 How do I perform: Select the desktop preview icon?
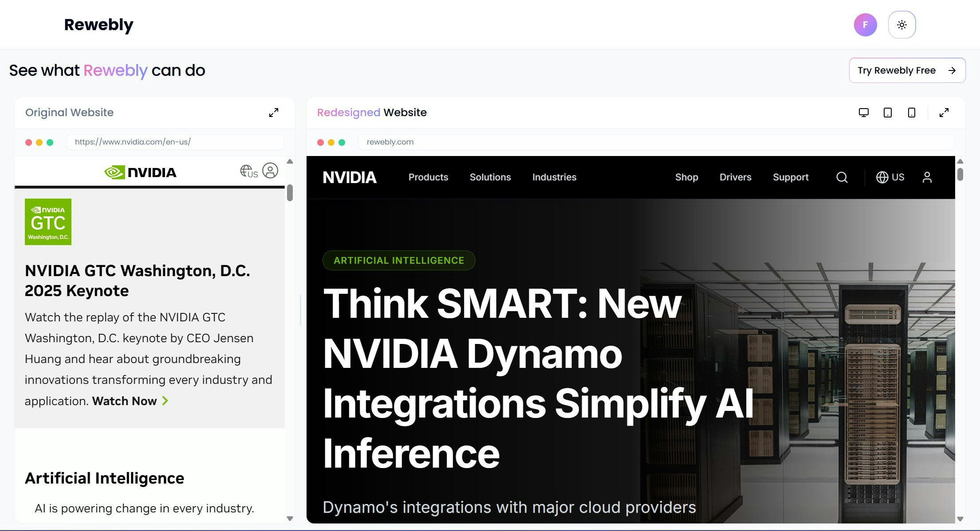click(864, 113)
